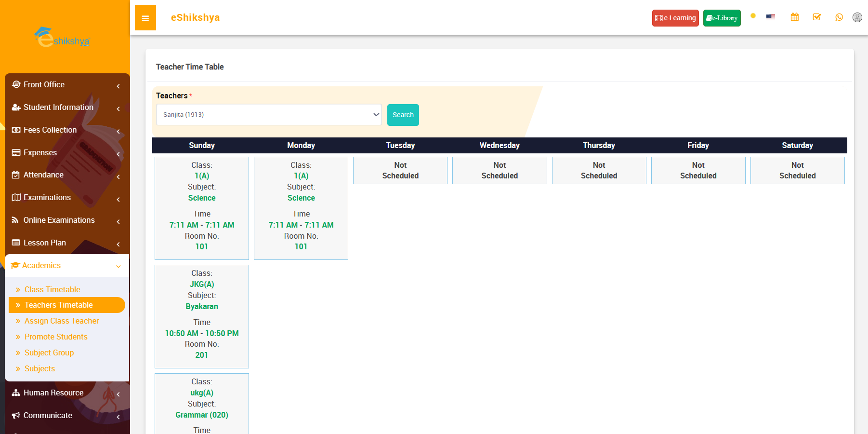
Task: Expand the Fees Collection menu
Action: [67, 130]
